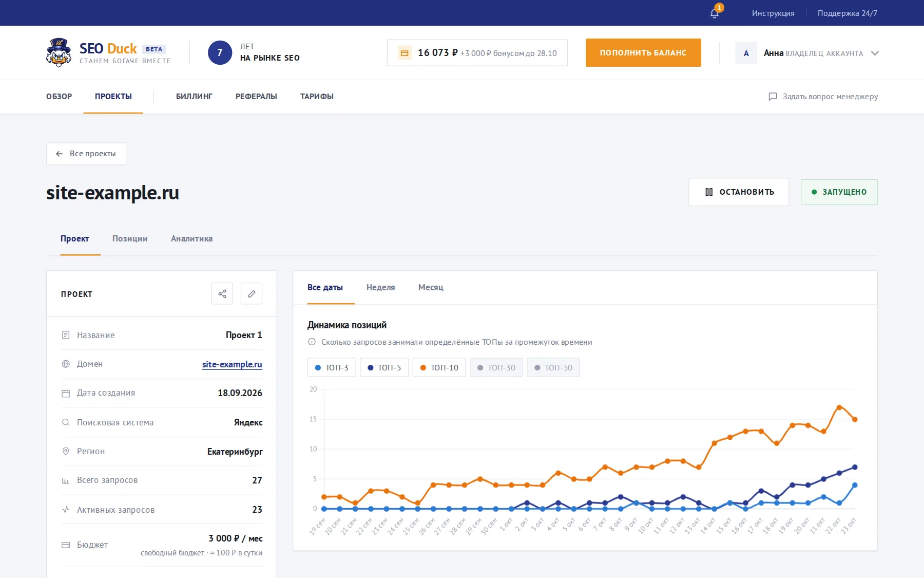Expand the account dropdown chevron
Viewport: 924px width, 578px height.
click(875, 53)
